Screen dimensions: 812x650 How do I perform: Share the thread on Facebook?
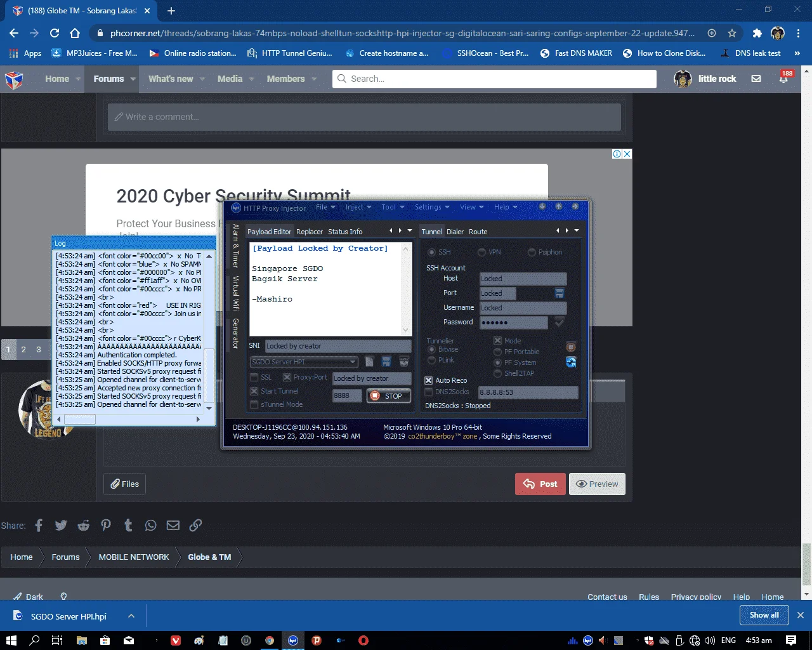click(x=39, y=525)
